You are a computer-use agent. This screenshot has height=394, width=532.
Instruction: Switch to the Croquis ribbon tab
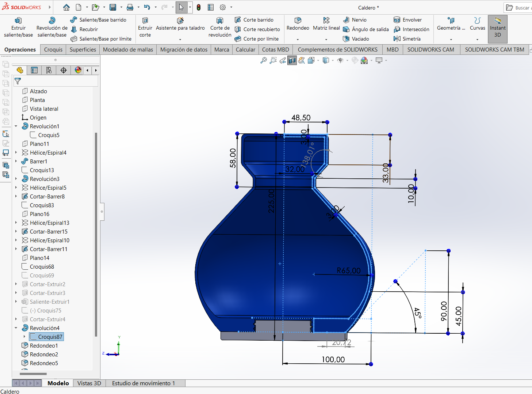[53, 50]
